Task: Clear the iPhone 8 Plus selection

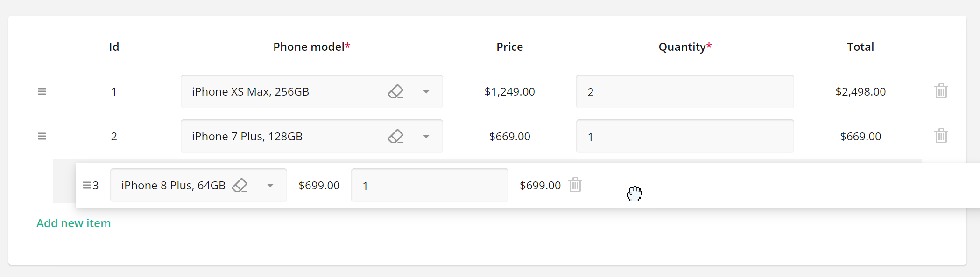Action: coord(240,185)
